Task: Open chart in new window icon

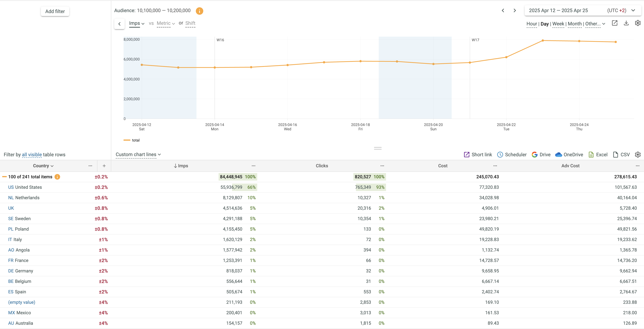Action: coord(615,23)
